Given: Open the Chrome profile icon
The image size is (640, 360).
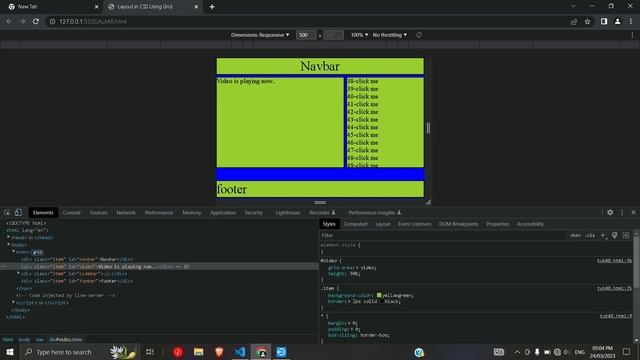Looking at the screenshot, I should click(617, 21).
